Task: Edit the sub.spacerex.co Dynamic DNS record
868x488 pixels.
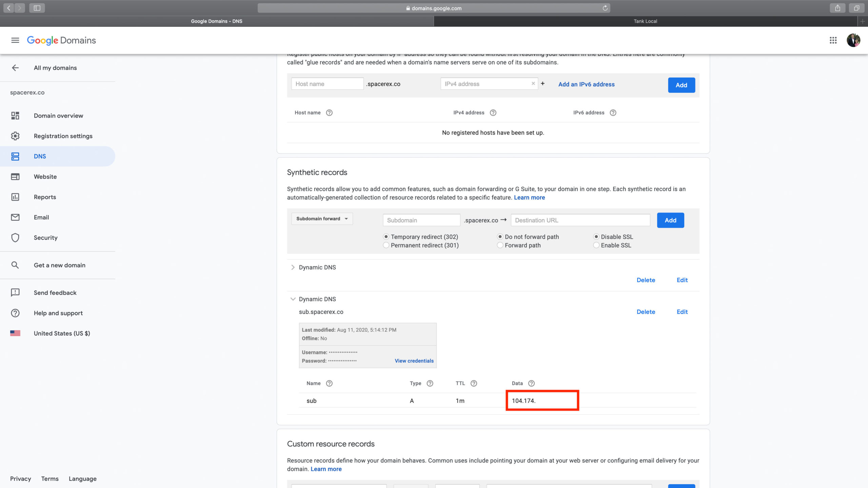Action: pyautogui.click(x=682, y=312)
